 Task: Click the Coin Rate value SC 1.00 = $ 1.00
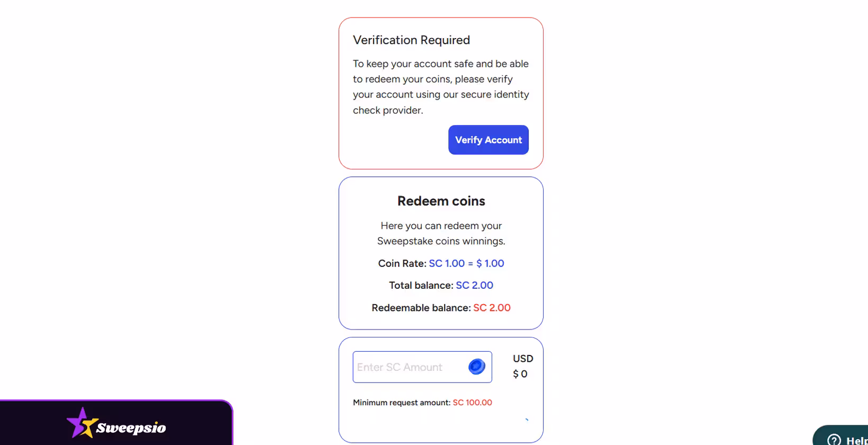pyautogui.click(x=466, y=263)
